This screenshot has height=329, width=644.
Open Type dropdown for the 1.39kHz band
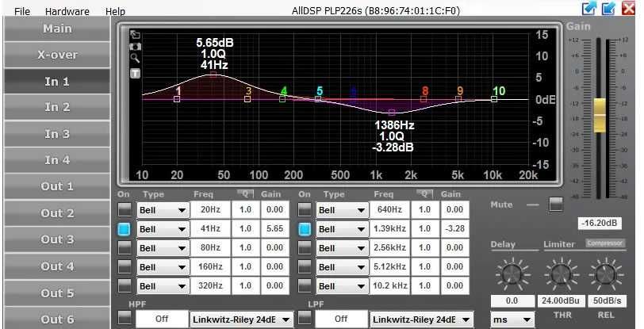(342, 229)
